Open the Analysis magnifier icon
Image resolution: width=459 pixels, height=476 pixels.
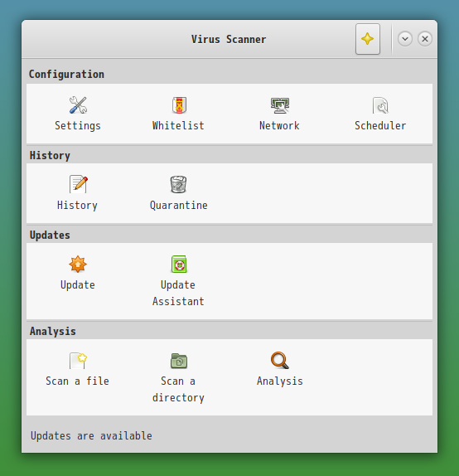click(x=280, y=361)
